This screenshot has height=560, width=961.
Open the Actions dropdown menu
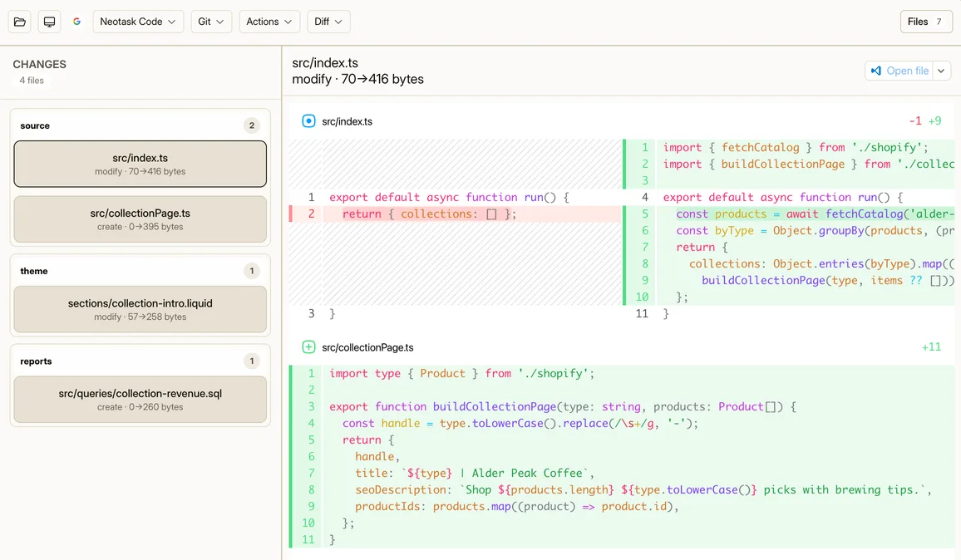269,22
